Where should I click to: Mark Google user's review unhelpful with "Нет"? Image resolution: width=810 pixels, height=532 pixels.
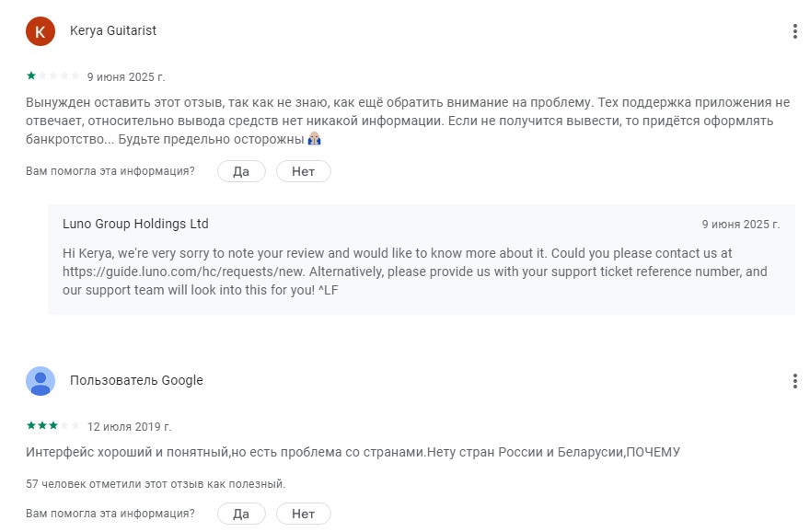click(x=303, y=514)
